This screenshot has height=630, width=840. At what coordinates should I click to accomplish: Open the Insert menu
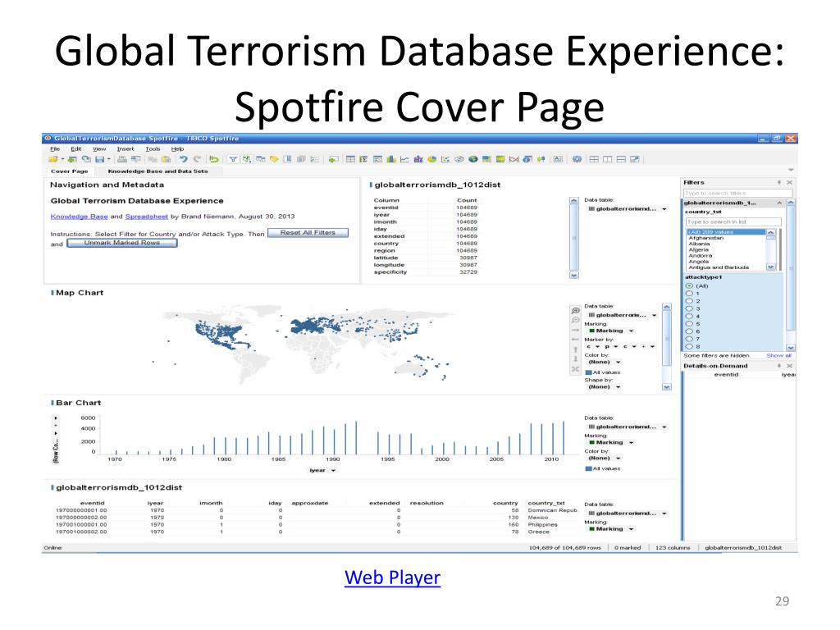point(126,149)
